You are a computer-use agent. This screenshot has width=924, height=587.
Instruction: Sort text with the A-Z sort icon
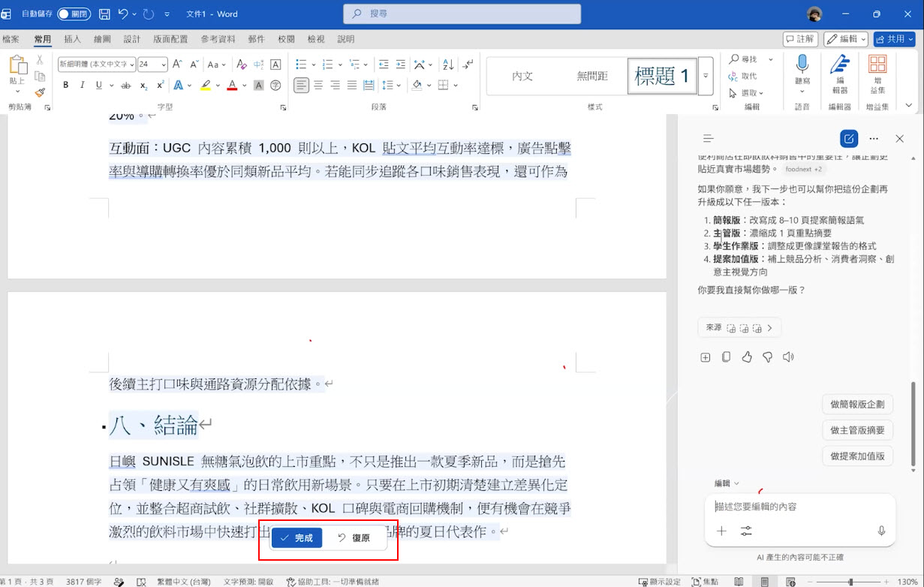click(x=448, y=65)
